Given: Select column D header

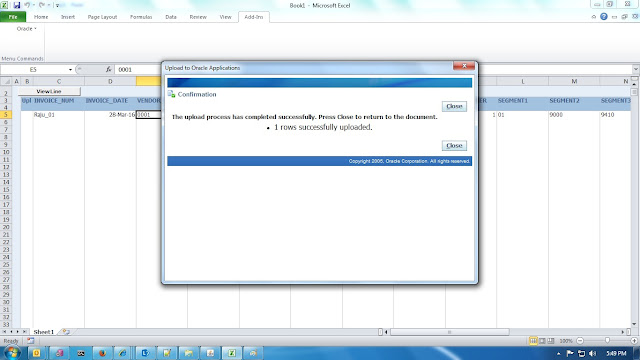Looking at the screenshot, I should pyautogui.click(x=110, y=81).
